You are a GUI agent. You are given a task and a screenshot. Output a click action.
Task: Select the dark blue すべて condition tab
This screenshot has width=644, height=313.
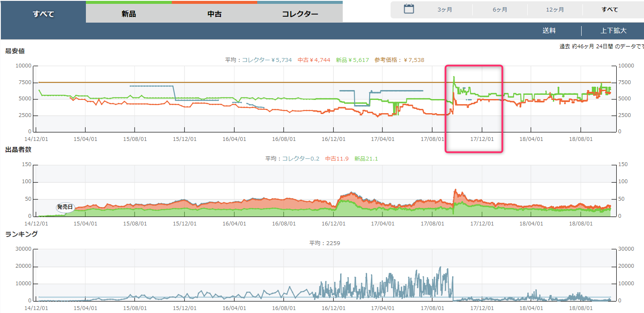43,14
